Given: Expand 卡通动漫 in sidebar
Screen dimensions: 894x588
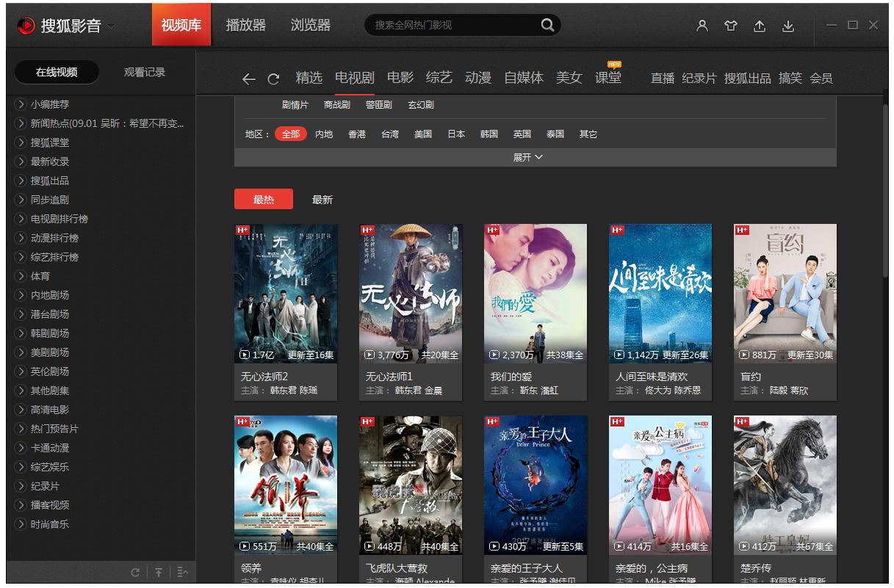Looking at the screenshot, I should coord(49,448).
